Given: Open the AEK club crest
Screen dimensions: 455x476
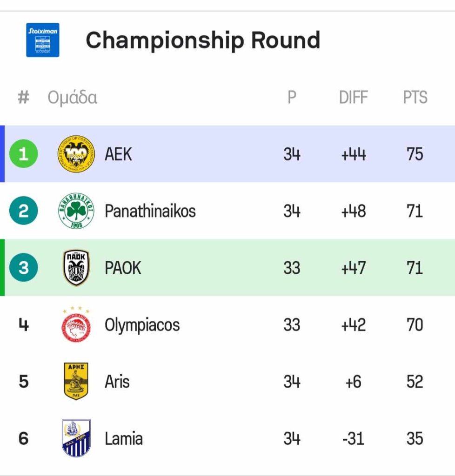Looking at the screenshot, I should tap(76, 153).
